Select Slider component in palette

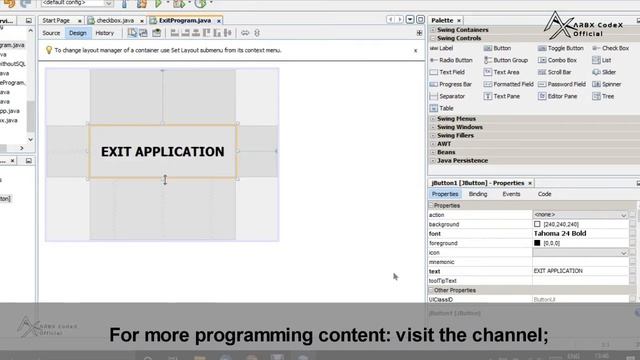pyautogui.click(x=604, y=72)
